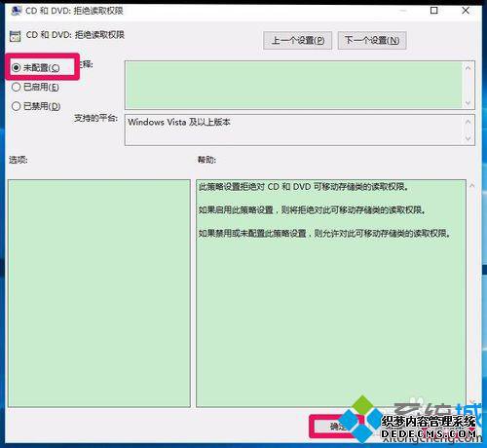
Task: Maximize the policy setting window
Action: coord(434,11)
